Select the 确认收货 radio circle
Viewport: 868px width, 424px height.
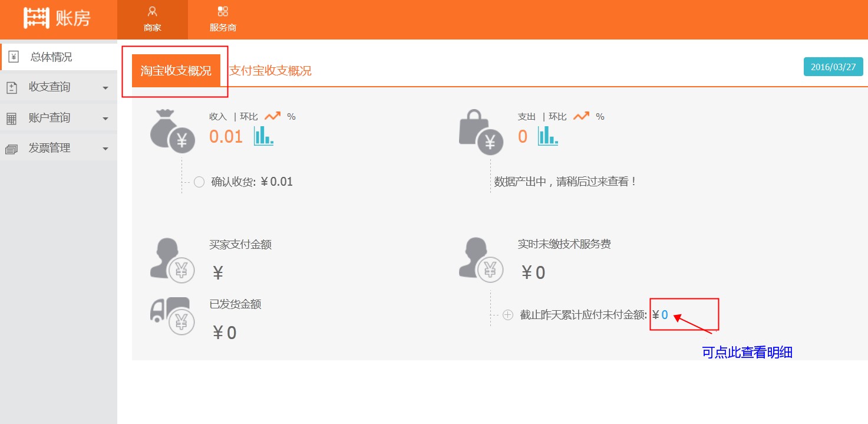coord(199,182)
